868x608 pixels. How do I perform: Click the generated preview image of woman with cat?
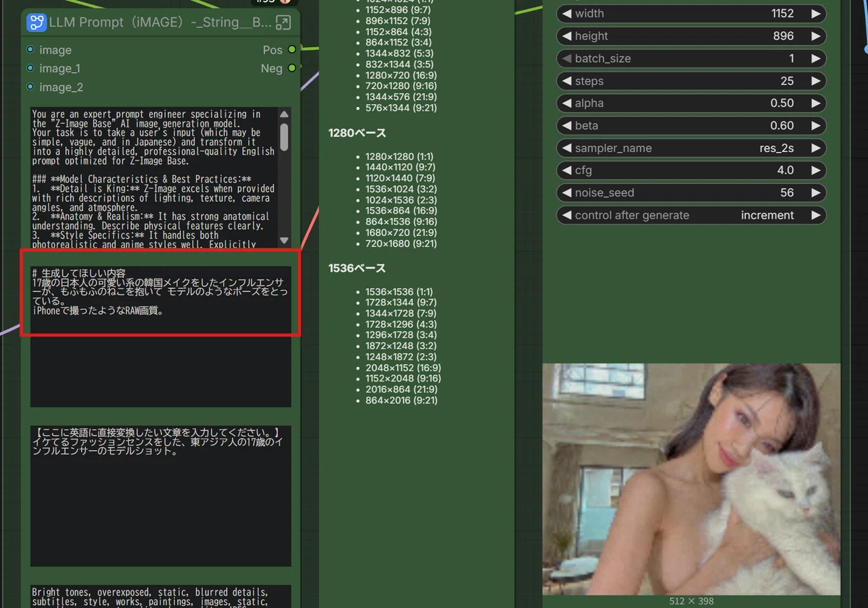click(692, 479)
